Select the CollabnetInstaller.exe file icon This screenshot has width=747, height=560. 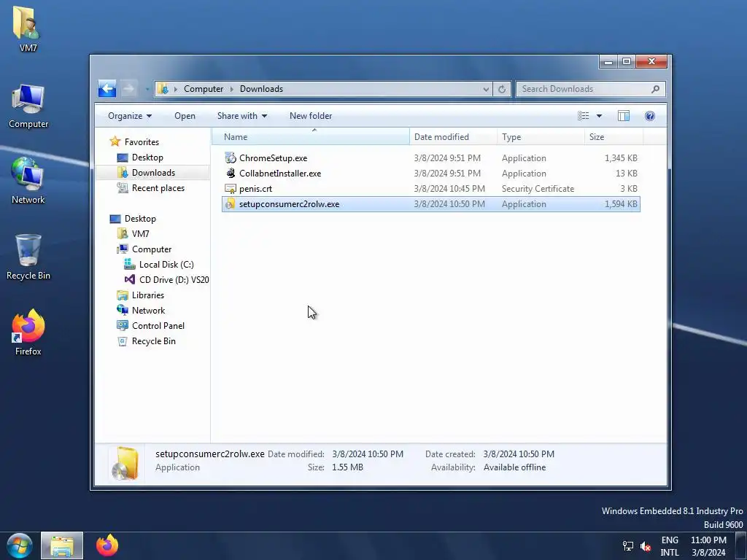pos(231,174)
